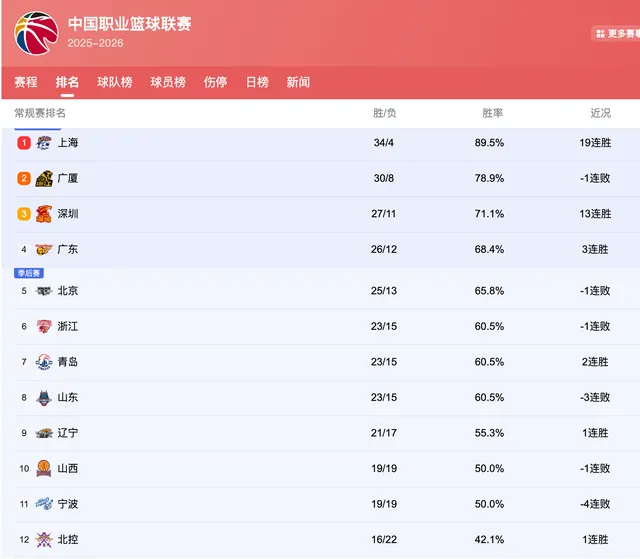Open the 上海 team name link
Screen dimensions: 640x559
point(68,143)
